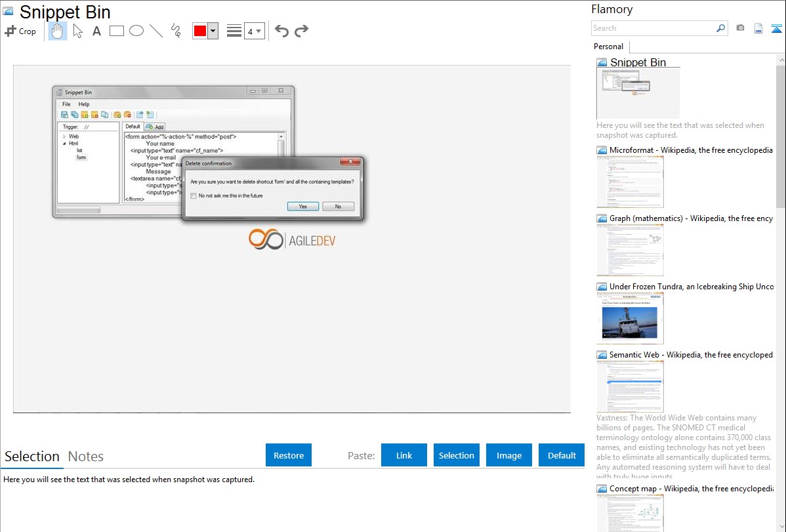
Task: Click the Semantic Web entry icon
Action: click(602, 355)
